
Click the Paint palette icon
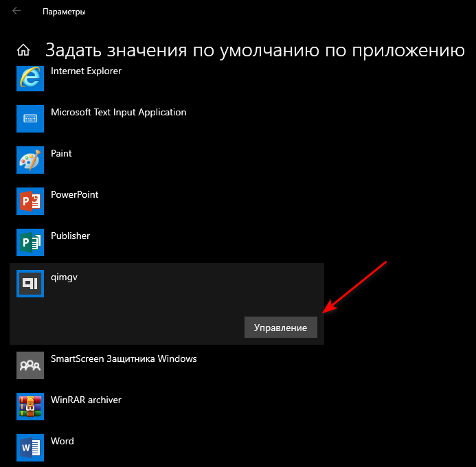[30, 160]
